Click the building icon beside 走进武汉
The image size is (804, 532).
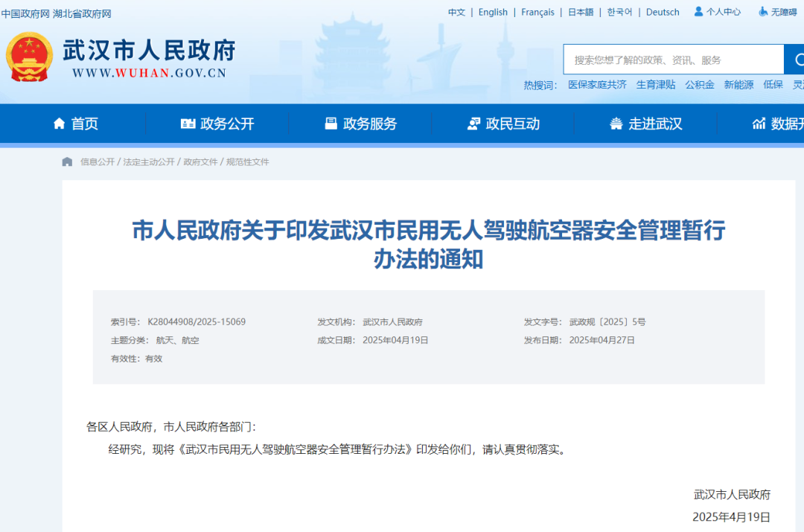616,124
